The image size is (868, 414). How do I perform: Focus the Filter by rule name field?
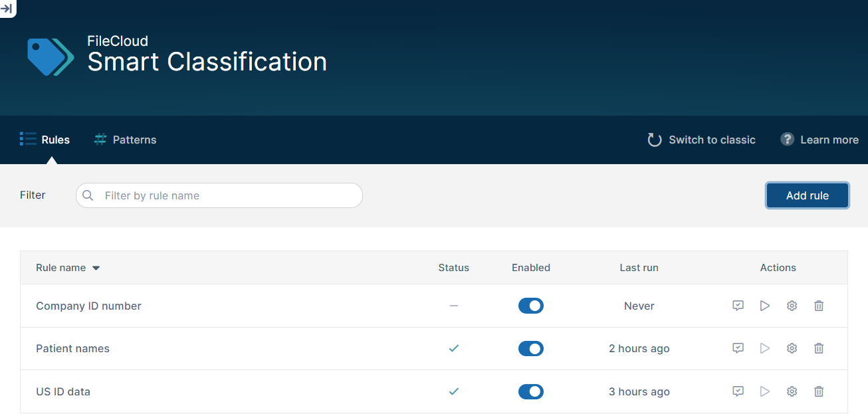[x=226, y=195]
